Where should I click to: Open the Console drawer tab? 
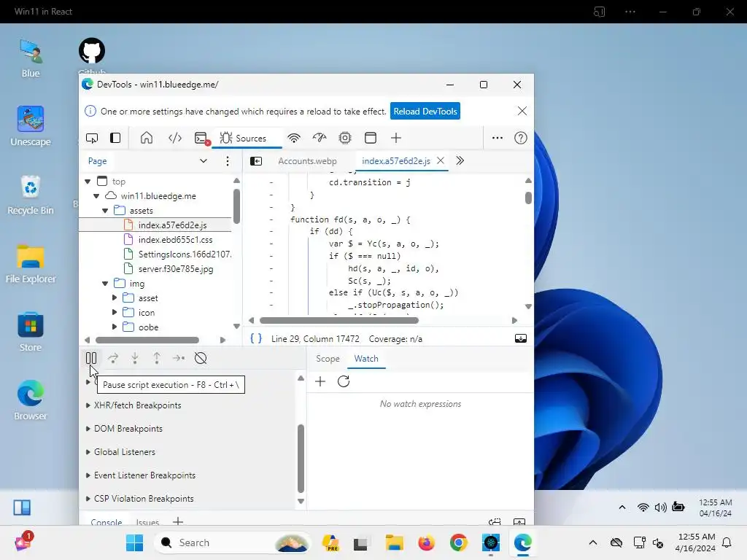(x=107, y=521)
